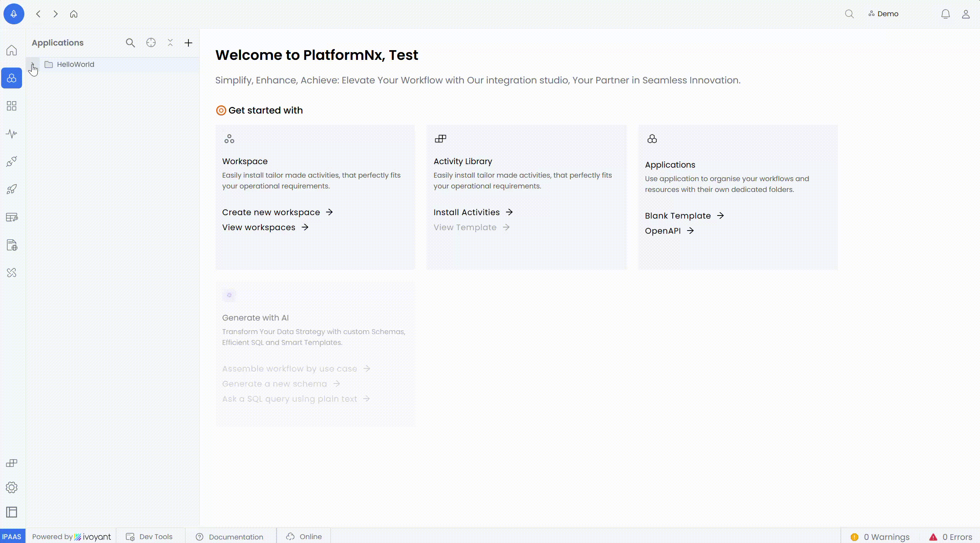
Task: Click the home icon in top bar
Action: tap(74, 14)
